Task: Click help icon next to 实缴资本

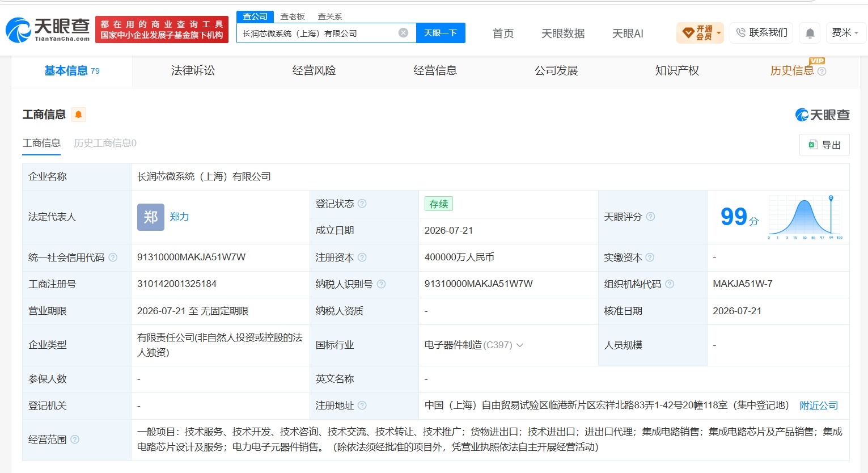Action: tap(650, 257)
